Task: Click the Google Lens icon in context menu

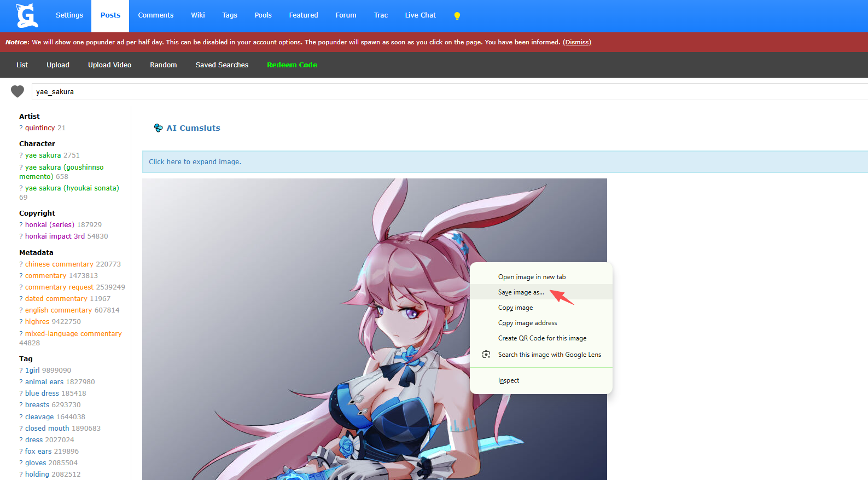Action: [x=486, y=355]
